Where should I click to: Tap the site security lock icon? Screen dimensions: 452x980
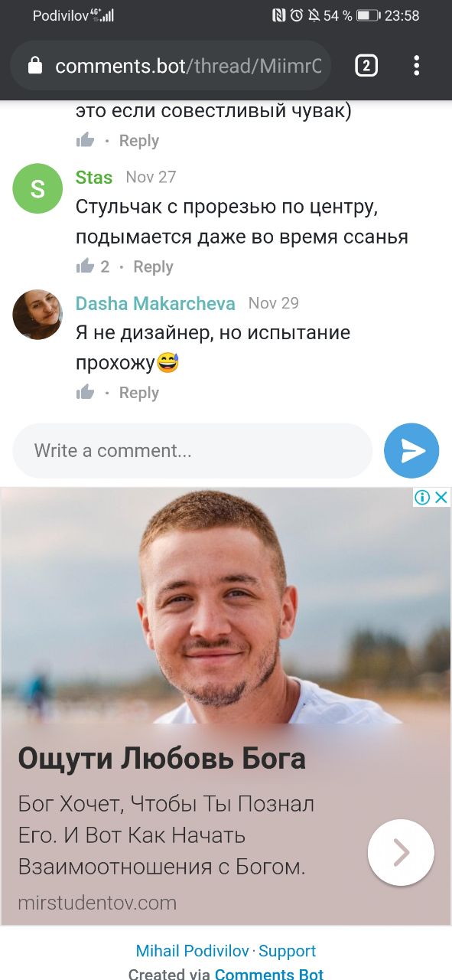34,66
